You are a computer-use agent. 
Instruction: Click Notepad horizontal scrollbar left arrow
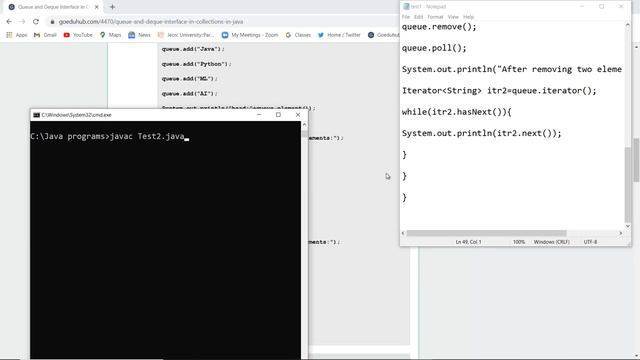tap(403, 233)
